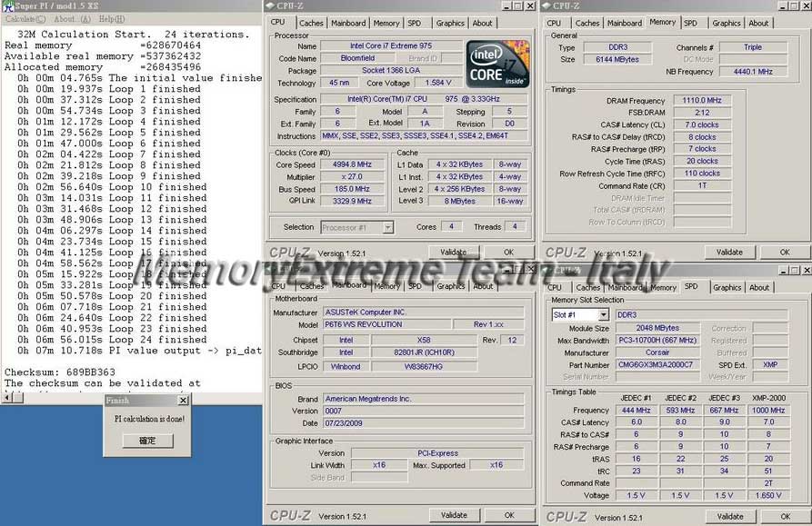Click Validate in the Memory tab window
Viewport: 812px width, 526px height.
(729, 252)
